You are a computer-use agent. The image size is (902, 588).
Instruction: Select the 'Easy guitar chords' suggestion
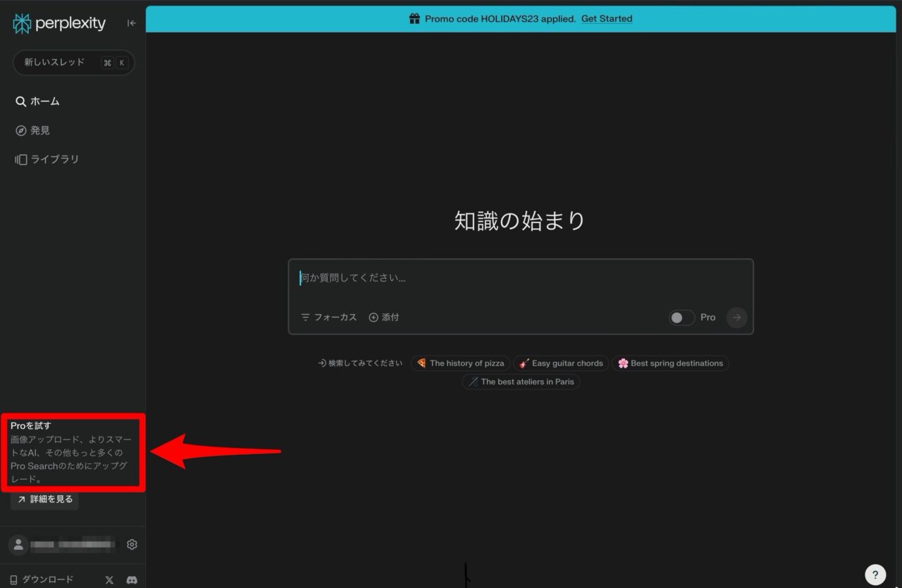pyautogui.click(x=561, y=363)
